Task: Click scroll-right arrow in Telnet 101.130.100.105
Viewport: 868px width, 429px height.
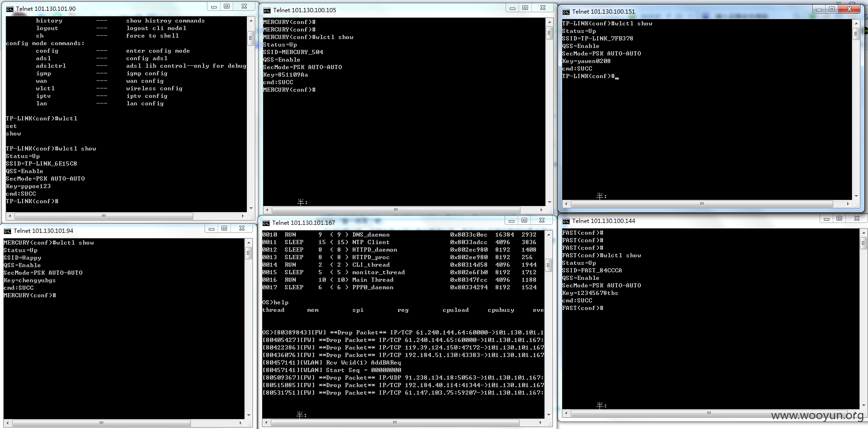Action: click(542, 210)
